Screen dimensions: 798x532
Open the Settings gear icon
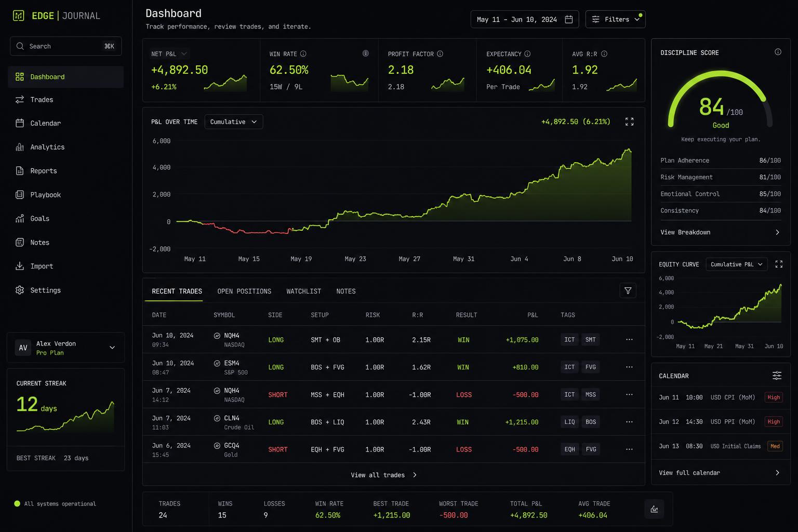20,290
